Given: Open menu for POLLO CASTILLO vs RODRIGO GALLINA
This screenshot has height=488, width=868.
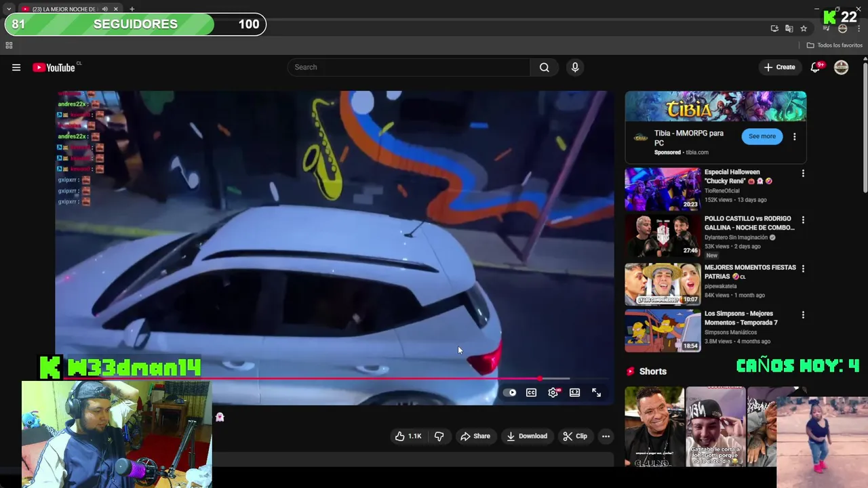Looking at the screenshot, I should [x=803, y=220].
